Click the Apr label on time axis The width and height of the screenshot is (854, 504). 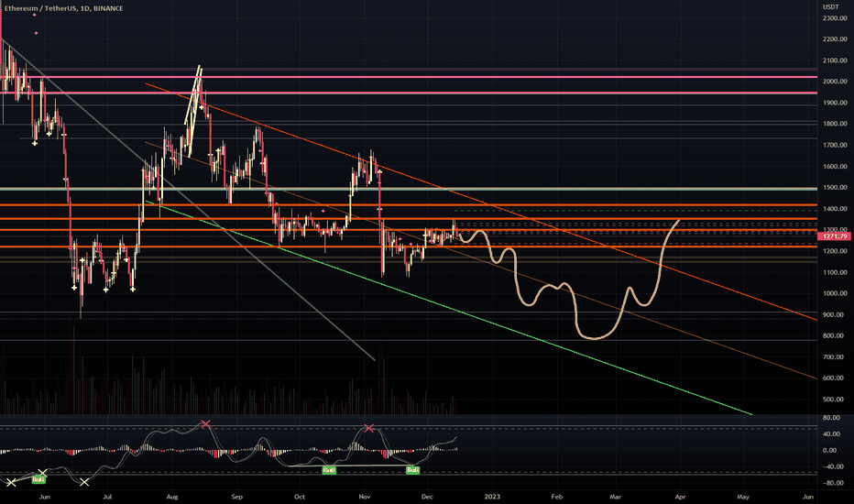[x=680, y=497]
